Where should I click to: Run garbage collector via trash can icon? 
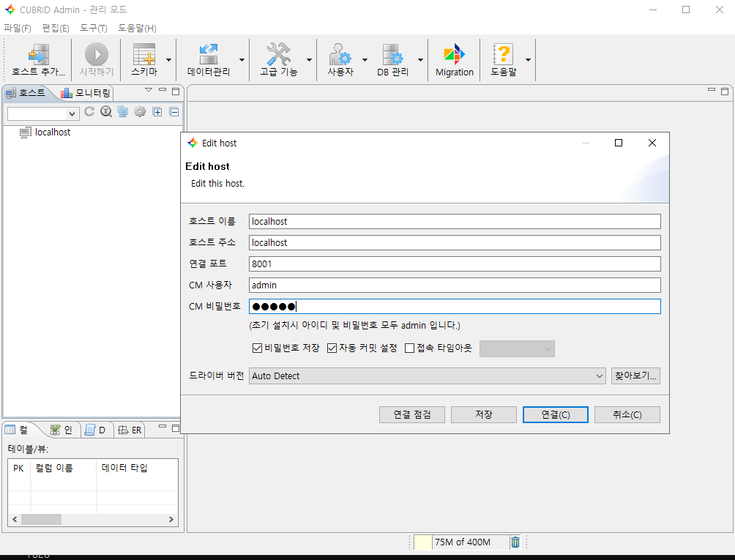[x=515, y=542]
